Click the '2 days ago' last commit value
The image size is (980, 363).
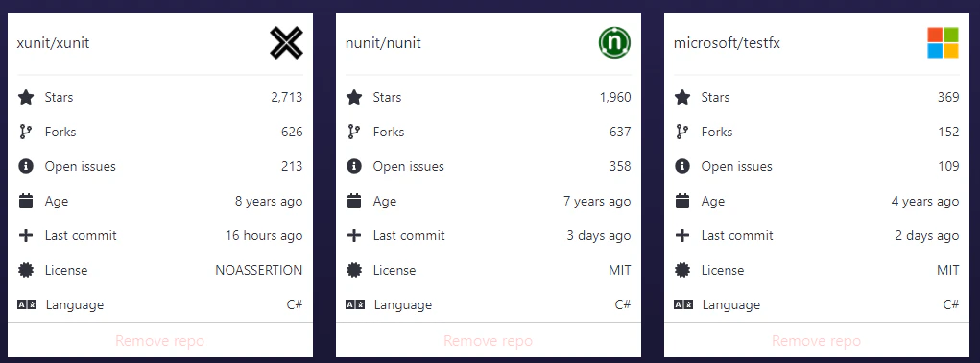(927, 235)
